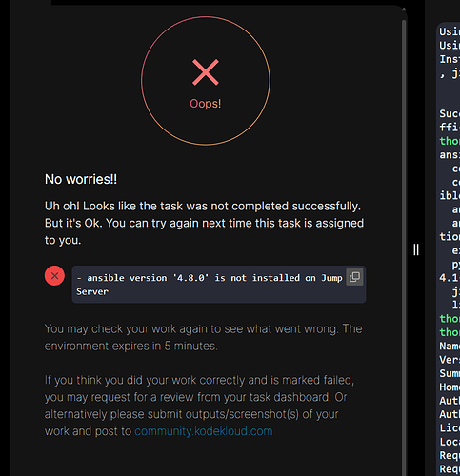Click the "If you think you did your work" paragraph

[x=199, y=406]
